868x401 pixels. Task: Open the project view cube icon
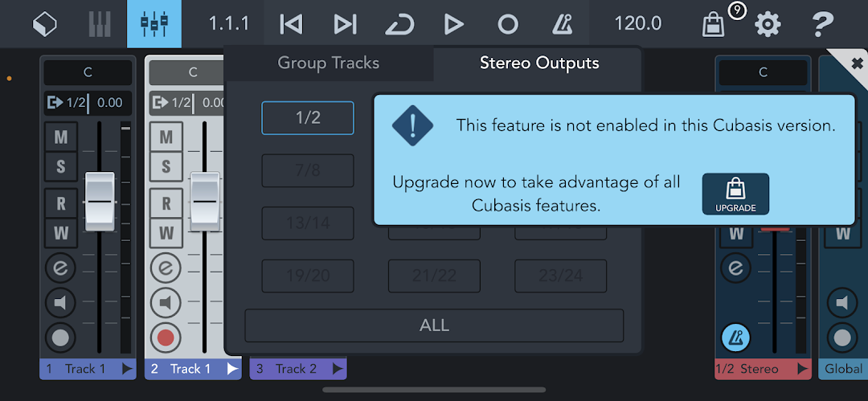[45, 24]
